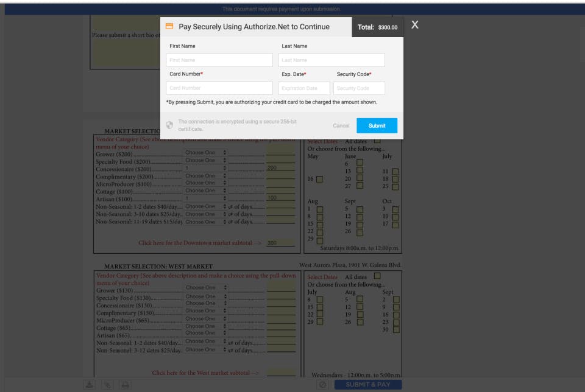This screenshot has height=392, width=585.
Task: Open the Grower ($200) Choose One dropdown
Action: [205, 152]
